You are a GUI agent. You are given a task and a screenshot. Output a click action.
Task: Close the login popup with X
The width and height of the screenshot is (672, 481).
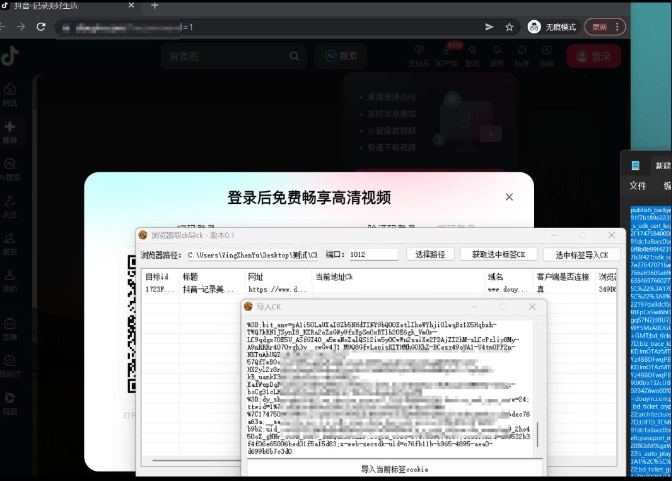pos(509,198)
